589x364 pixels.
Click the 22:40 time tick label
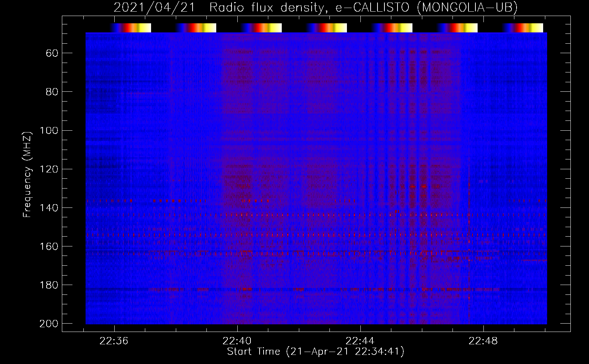click(x=237, y=341)
